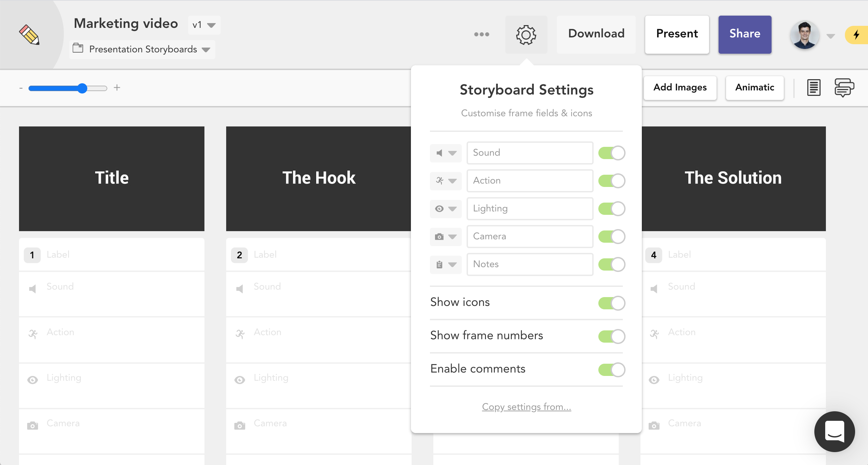Open the script view icon near Animatic
The width and height of the screenshot is (868, 465).
[813, 87]
